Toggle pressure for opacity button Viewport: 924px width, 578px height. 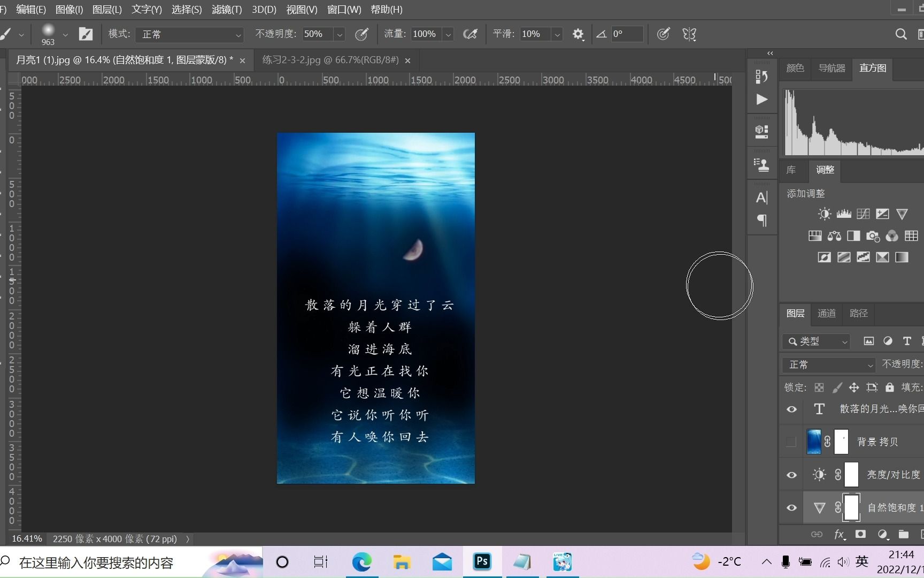click(362, 34)
